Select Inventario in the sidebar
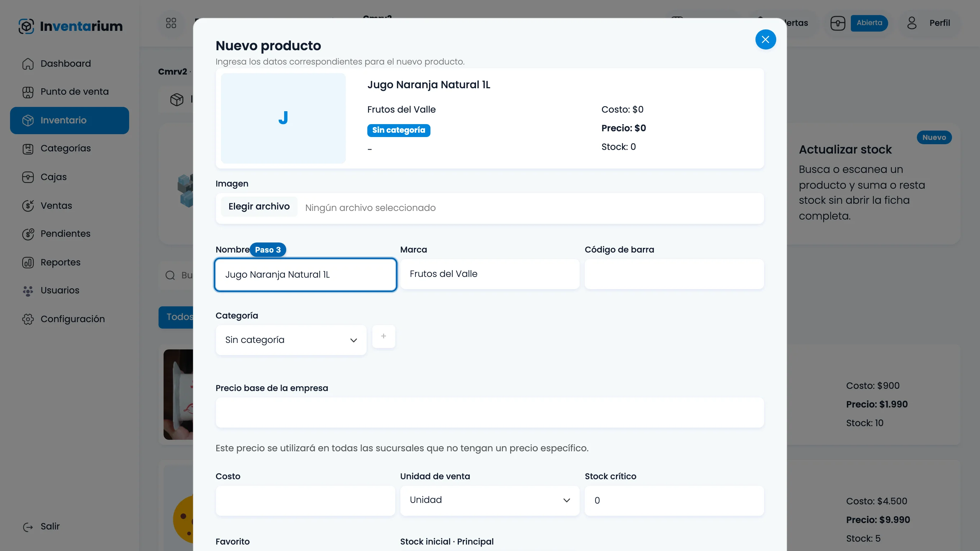 [70, 120]
